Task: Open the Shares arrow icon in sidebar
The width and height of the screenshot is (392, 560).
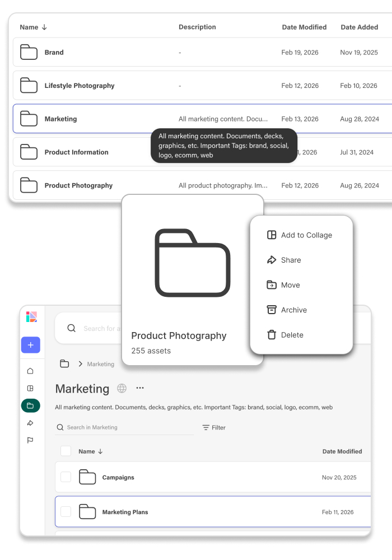Action: click(30, 423)
